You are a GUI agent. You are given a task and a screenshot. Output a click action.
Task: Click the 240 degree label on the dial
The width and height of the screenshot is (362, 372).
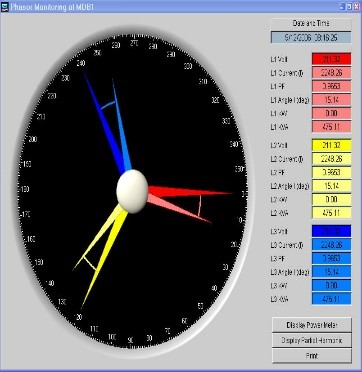[81, 63]
